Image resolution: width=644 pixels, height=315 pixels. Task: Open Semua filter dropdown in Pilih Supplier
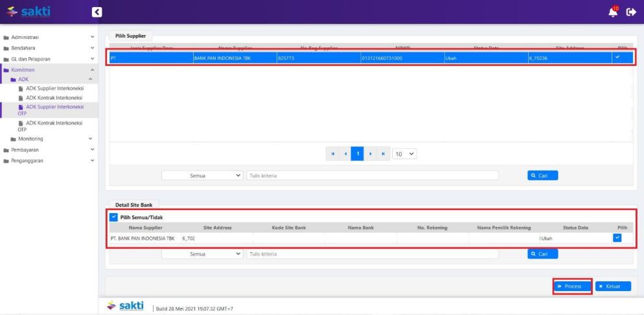pyautogui.click(x=202, y=176)
